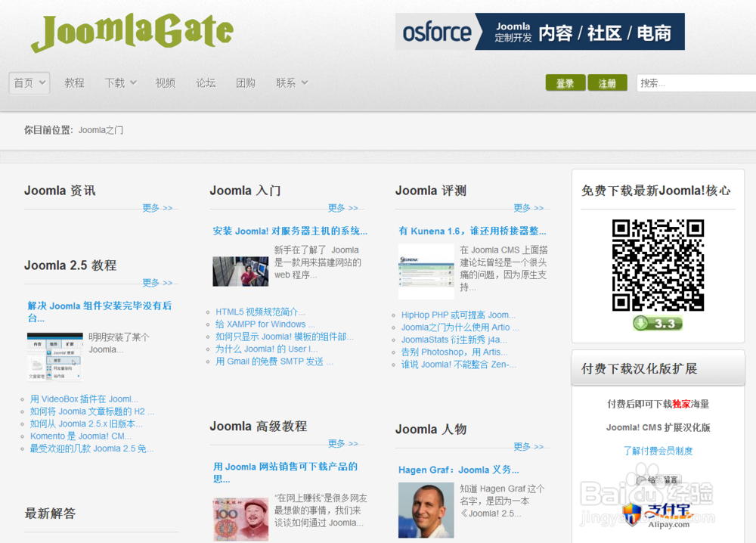Click the 100 yuan banknote thumbnail

240,520
